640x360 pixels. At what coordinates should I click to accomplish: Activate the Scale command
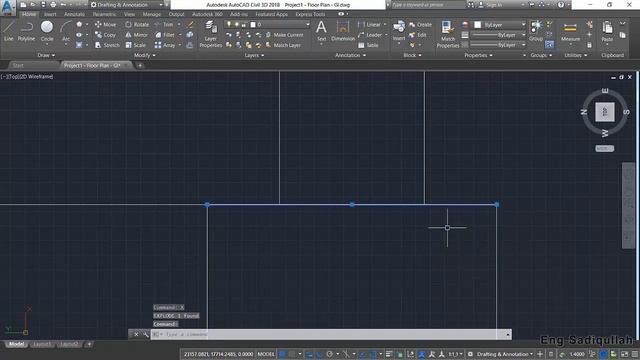(135, 45)
